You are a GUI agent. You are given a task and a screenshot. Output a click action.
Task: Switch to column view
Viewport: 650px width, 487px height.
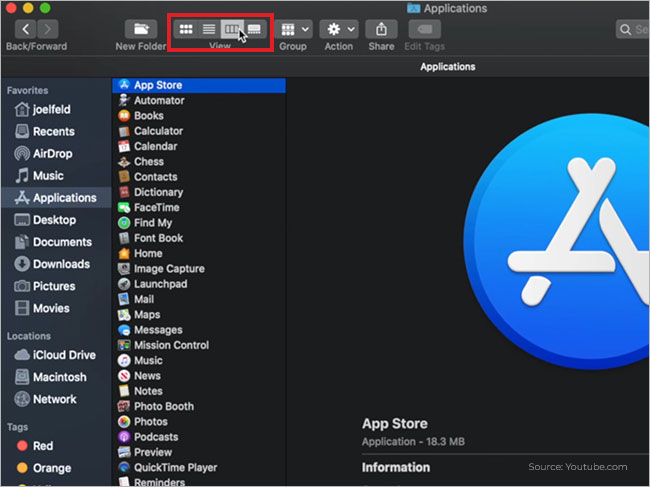[x=232, y=29]
